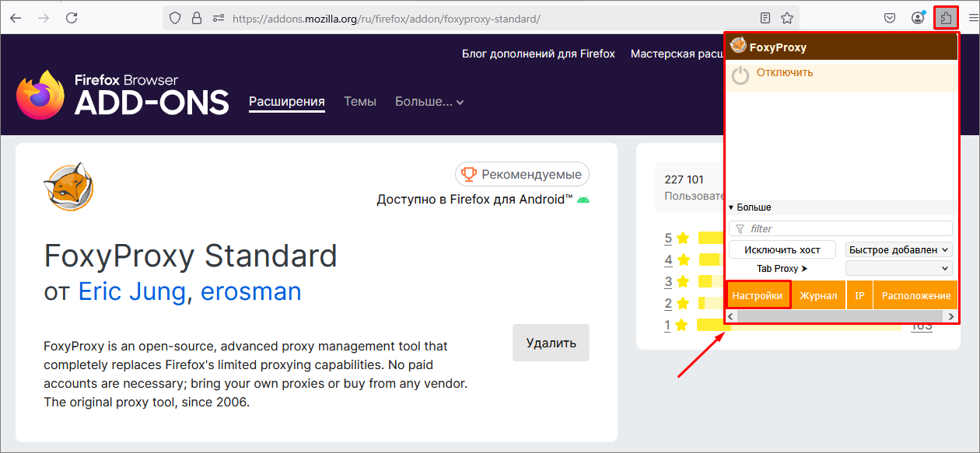Click the horizontal scrollbar in the popup

point(840,316)
